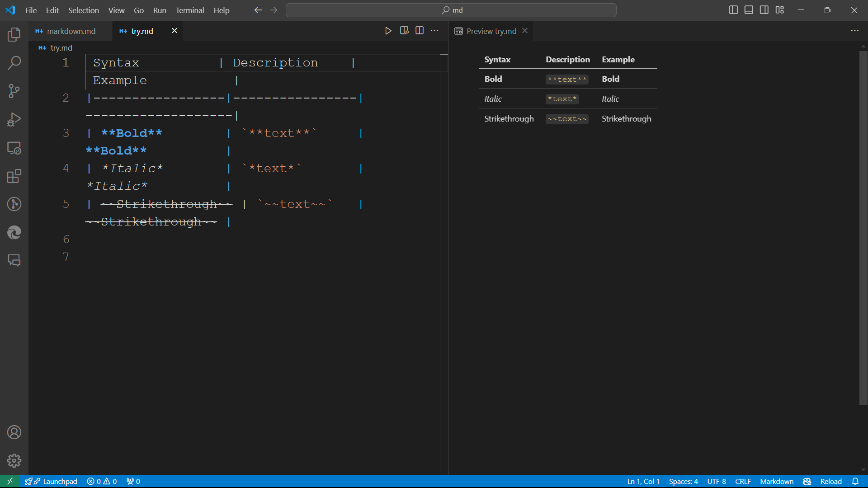This screenshot has height=488, width=868.
Task: Click the preview vertical scrollbar
Action: pyautogui.click(x=863, y=228)
